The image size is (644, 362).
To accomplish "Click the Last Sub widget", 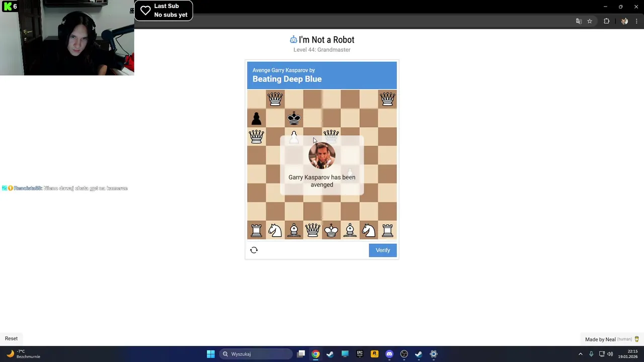I will [x=164, y=11].
